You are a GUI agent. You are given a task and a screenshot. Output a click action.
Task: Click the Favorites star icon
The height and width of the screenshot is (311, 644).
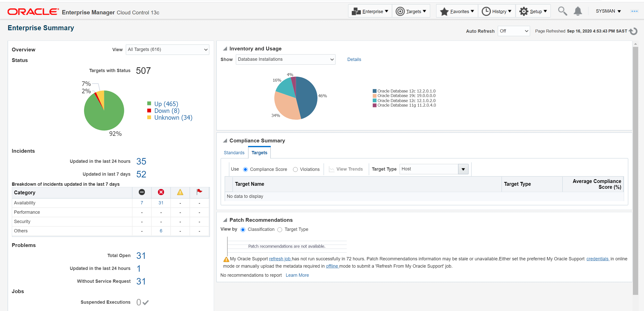444,12
